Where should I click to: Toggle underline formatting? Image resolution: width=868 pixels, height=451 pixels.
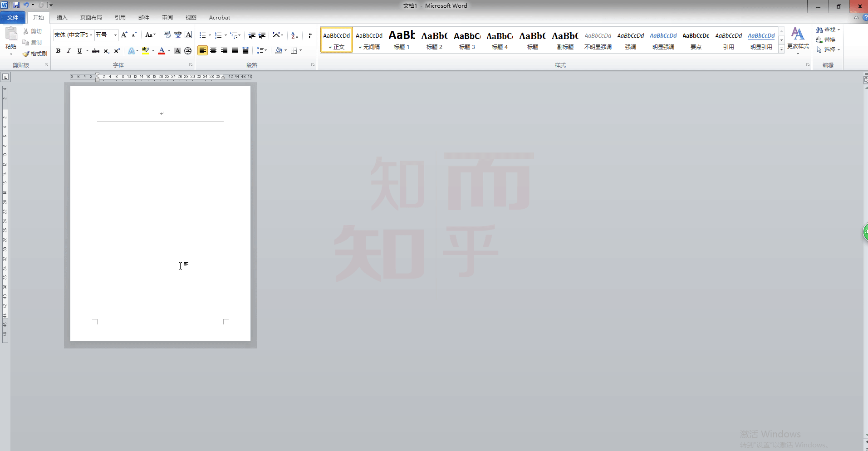(79, 51)
